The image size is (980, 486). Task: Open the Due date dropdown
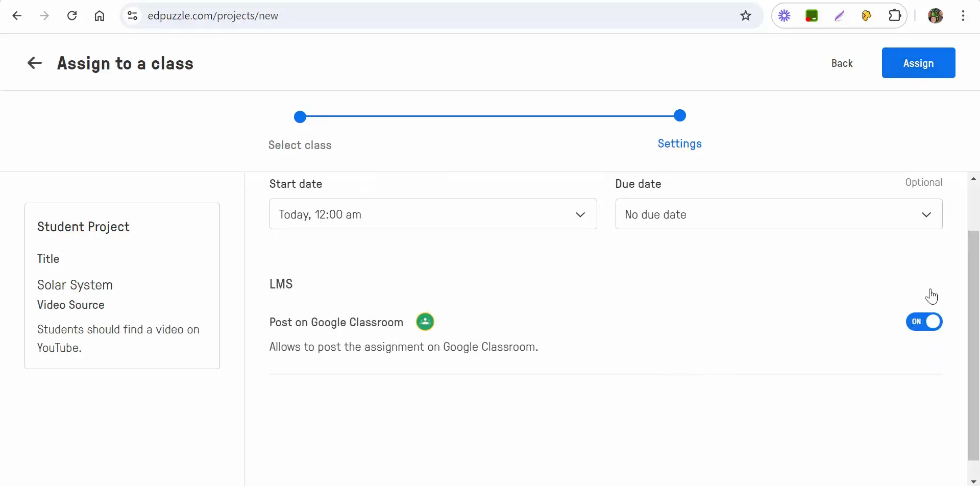pos(779,214)
